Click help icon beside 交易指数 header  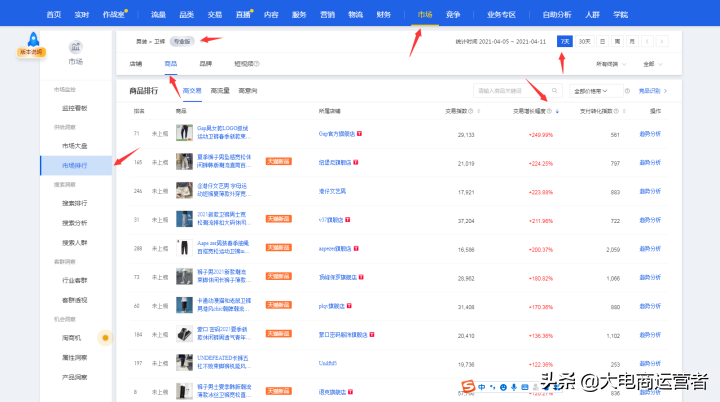[x=471, y=111]
